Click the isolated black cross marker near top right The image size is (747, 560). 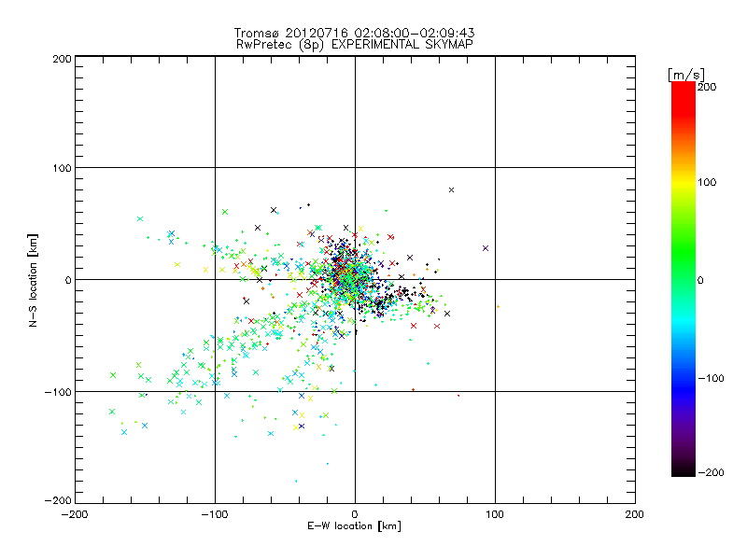point(452,190)
